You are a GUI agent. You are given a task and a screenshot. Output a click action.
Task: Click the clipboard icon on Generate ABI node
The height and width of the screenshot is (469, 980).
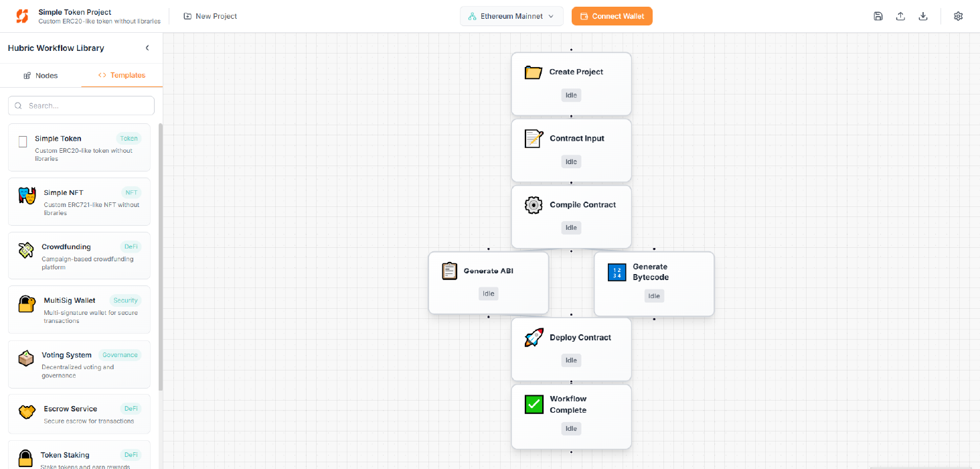tap(450, 271)
